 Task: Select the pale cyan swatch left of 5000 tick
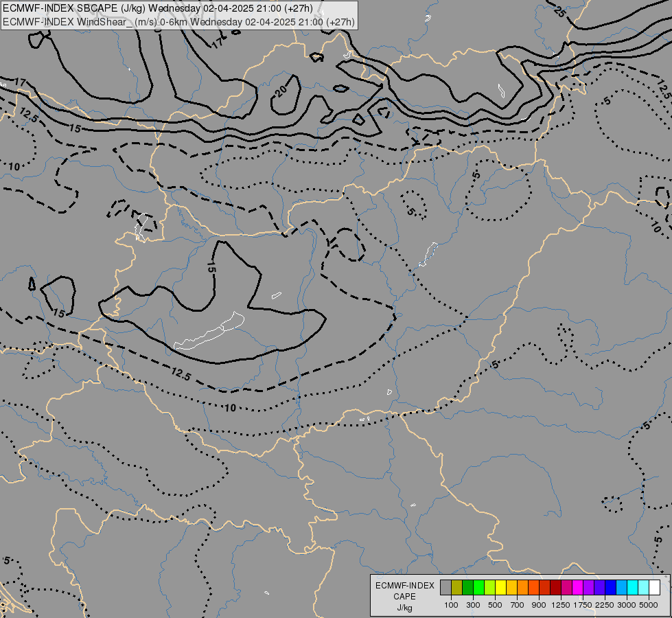click(x=644, y=588)
